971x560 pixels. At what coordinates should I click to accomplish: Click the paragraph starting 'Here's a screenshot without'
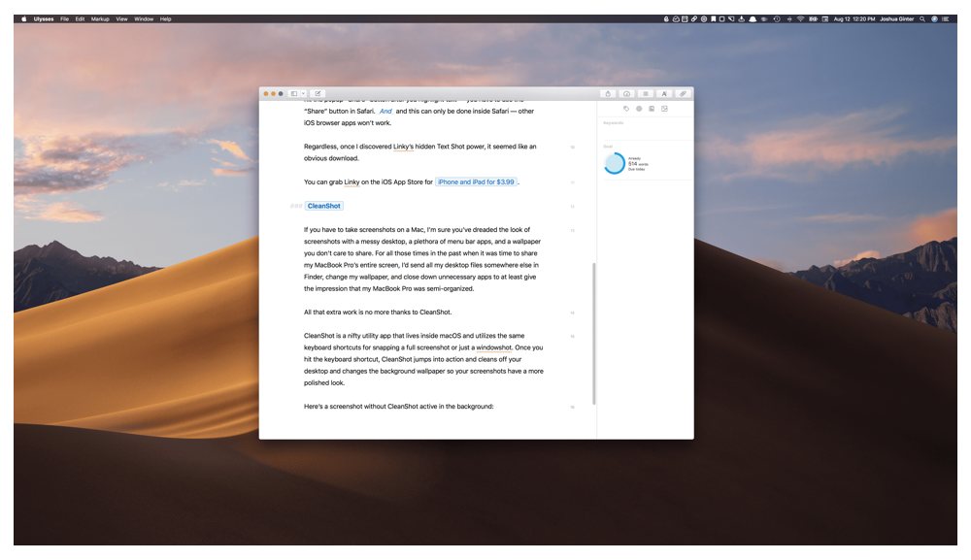[399, 407]
